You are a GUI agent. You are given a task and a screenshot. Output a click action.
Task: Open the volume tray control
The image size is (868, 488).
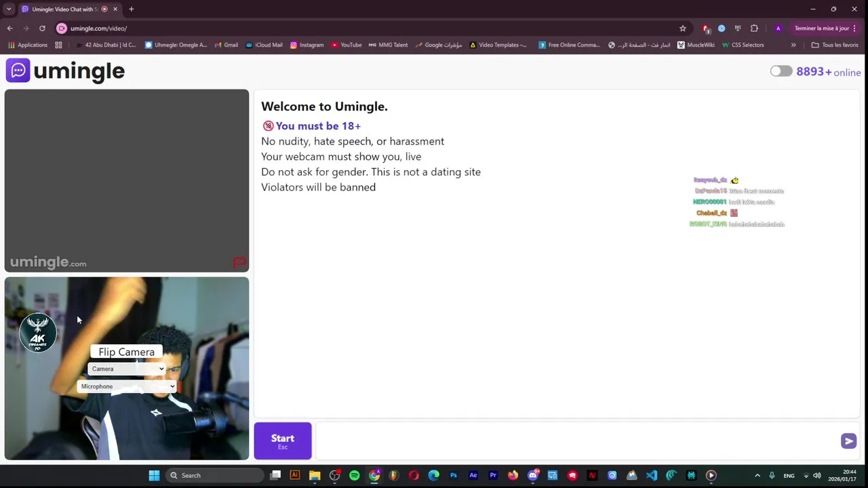point(817,475)
